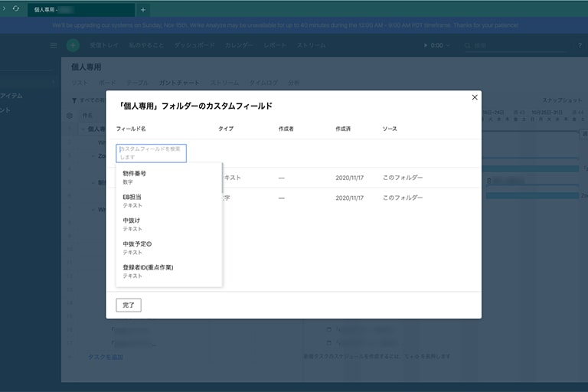
Task: Close the custom fields dialog with X
Action: coord(475,97)
